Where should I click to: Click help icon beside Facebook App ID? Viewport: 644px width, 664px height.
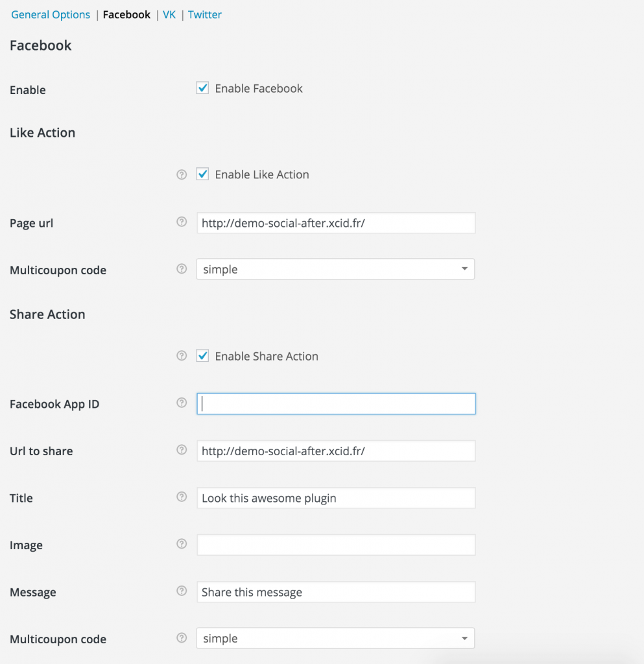pyautogui.click(x=182, y=403)
